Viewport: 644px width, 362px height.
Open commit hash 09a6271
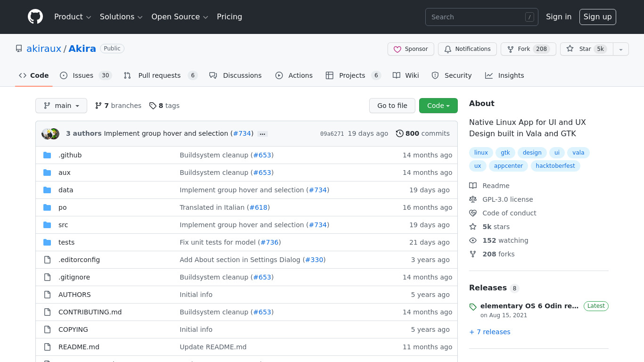click(332, 134)
